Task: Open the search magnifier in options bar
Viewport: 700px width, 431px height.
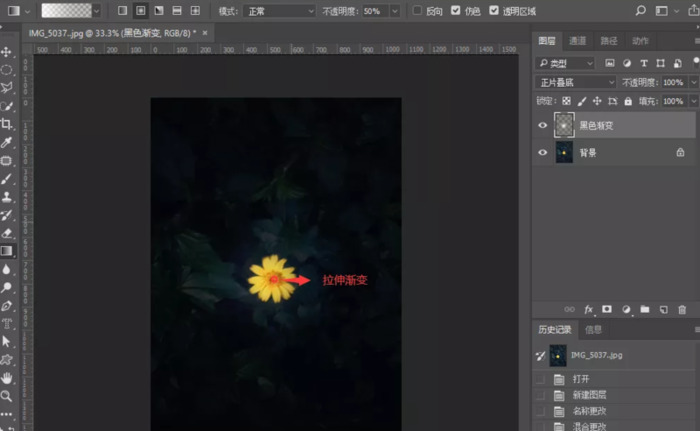Action: [x=641, y=11]
